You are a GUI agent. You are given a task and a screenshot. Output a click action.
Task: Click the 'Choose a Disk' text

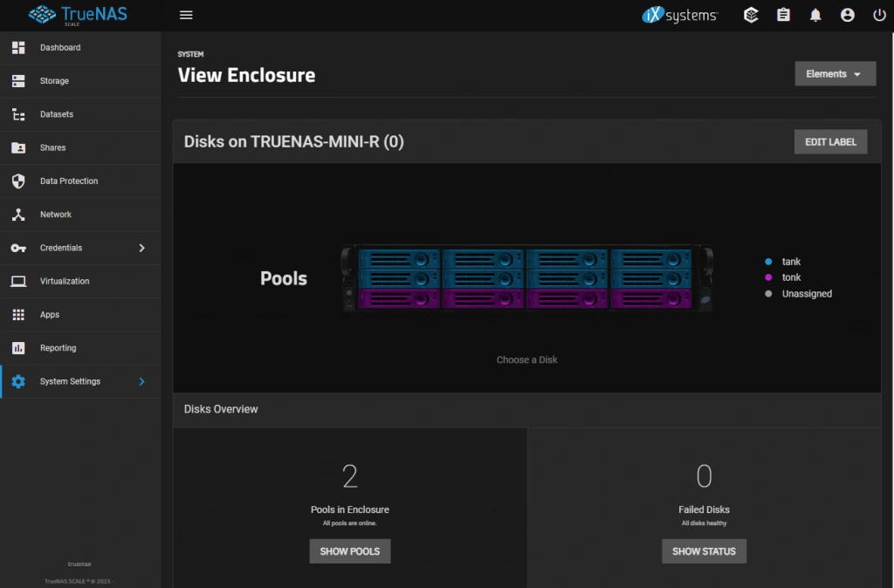coord(526,360)
